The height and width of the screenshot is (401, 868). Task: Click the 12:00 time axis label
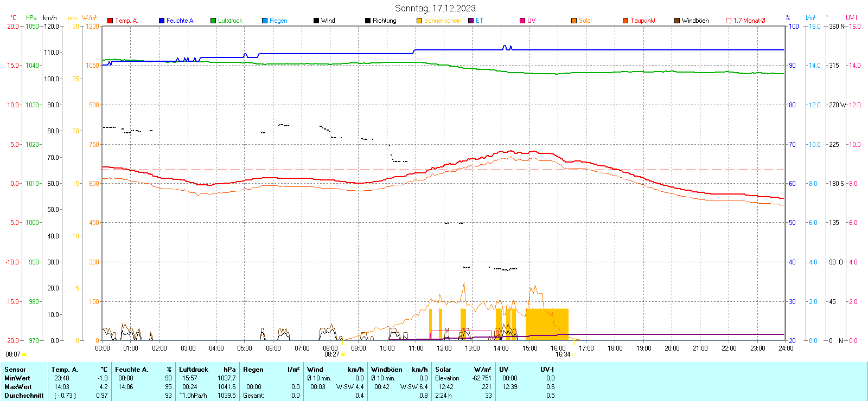444,348
